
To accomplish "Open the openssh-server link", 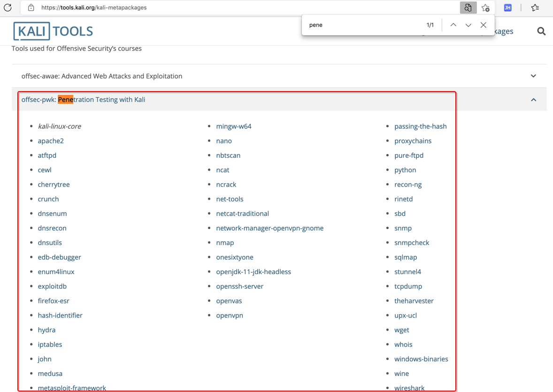I will click(240, 286).
